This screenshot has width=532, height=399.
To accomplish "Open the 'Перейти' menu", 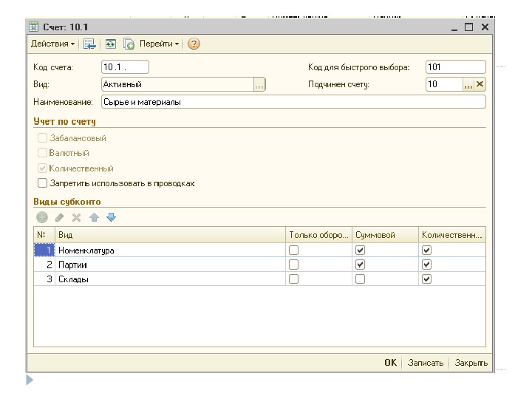I will pos(159,44).
